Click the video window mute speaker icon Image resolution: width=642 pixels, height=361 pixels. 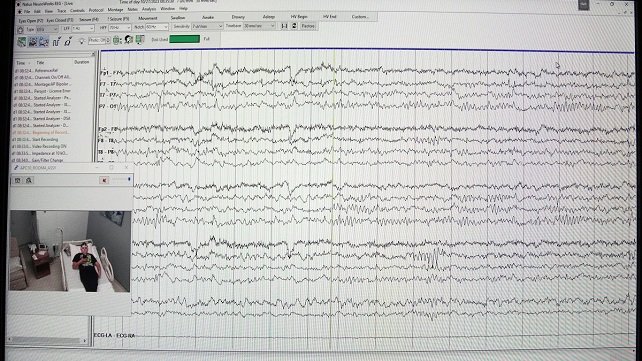[x=104, y=180]
